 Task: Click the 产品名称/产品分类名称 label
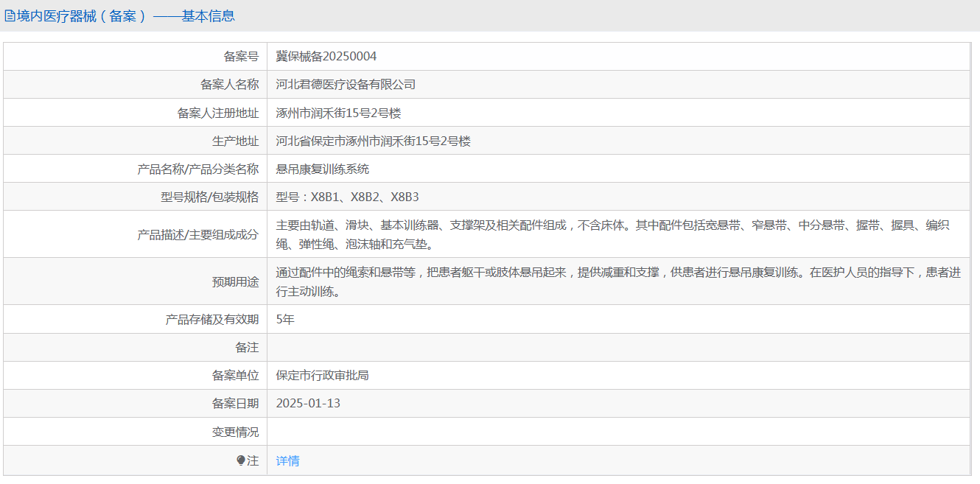pyautogui.click(x=198, y=169)
